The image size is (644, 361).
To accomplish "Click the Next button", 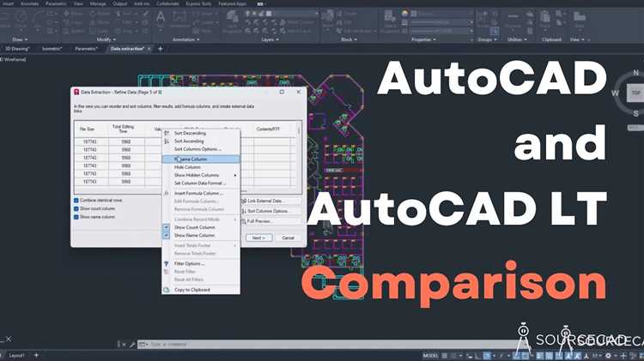I will click(x=258, y=238).
